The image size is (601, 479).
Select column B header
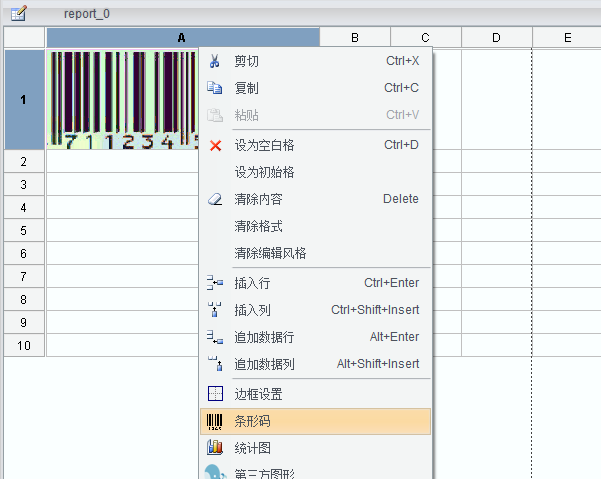tap(355, 38)
